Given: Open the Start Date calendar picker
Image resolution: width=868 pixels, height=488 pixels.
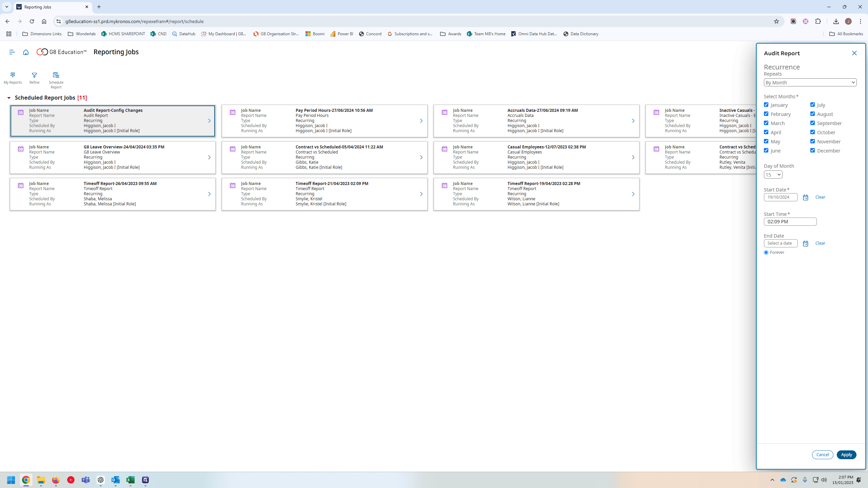Looking at the screenshot, I should click(x=806, y=197).
